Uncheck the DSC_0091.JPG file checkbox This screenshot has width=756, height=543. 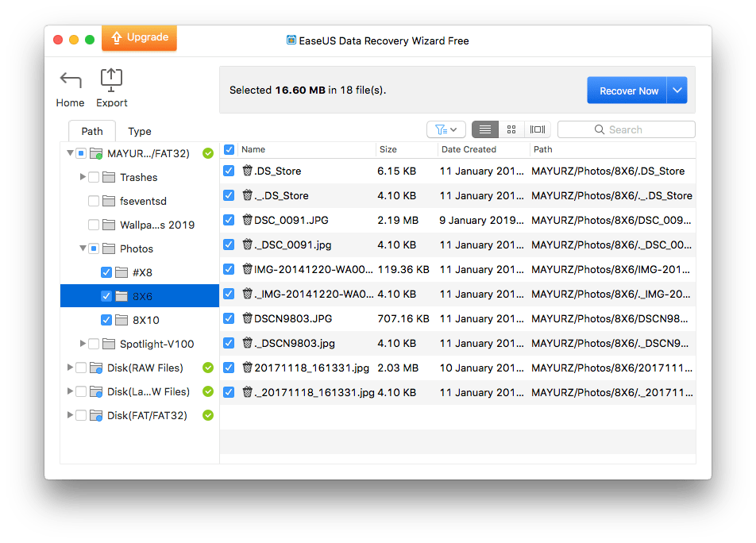tap(229, 220)
